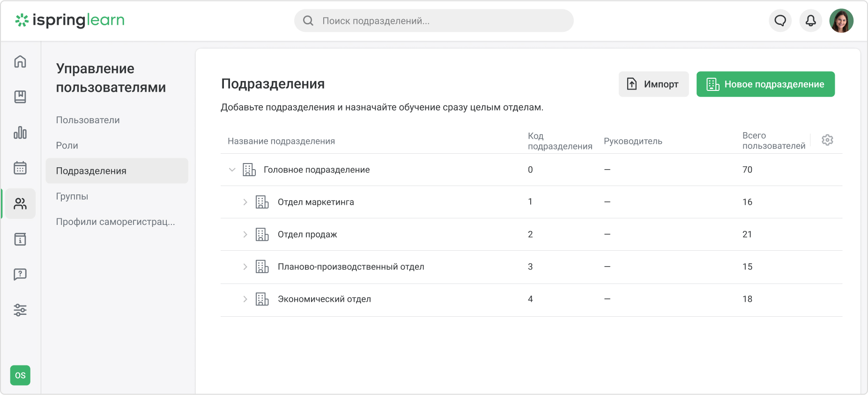868x395 pixels.
Task: Go to Пользователи menu item
Action: point(88,120)
